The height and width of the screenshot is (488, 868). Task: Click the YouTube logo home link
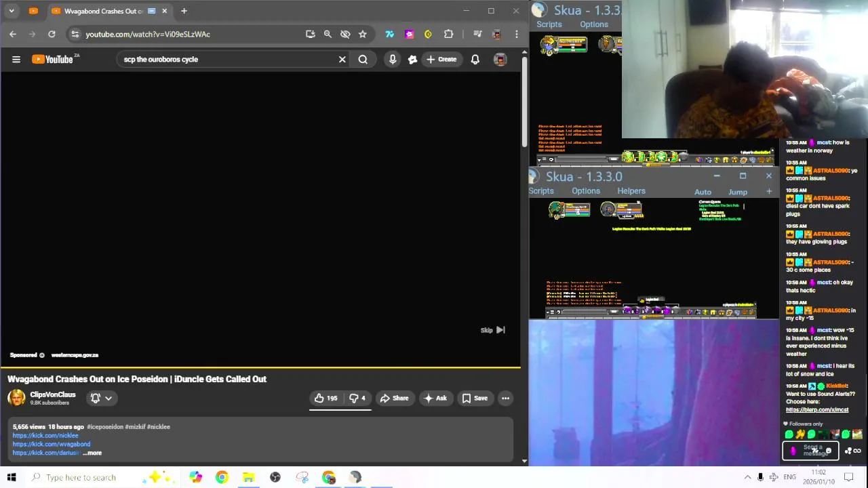(54, 60)
